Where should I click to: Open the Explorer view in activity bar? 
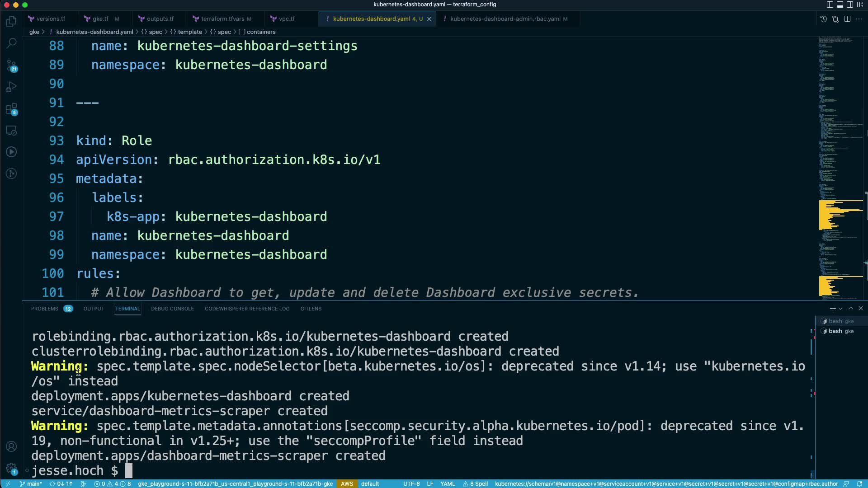tap(11, 22)
